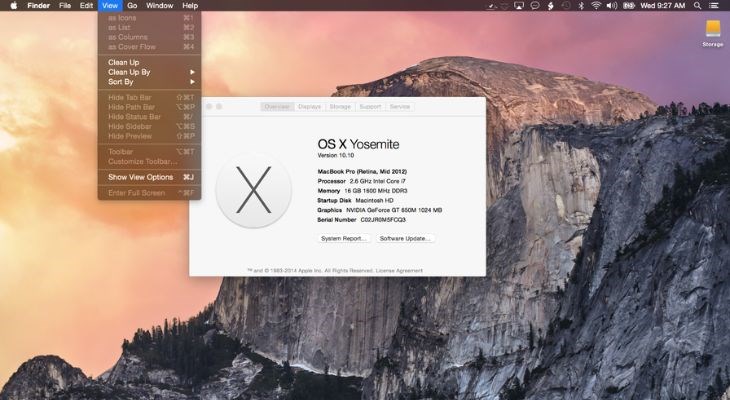Click the dimmed as Icons menu item
The height and width of the screenshot is (400, 730).
[149, 18]
